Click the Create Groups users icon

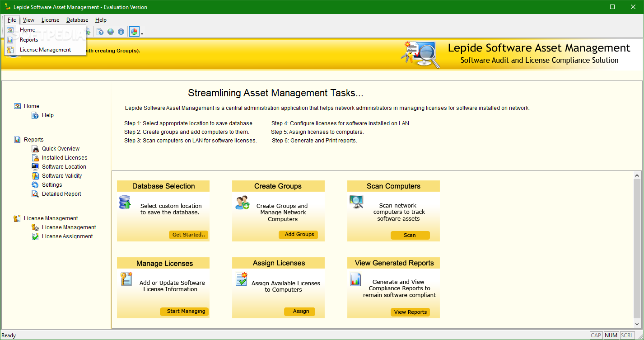click(x=242, y=202)
